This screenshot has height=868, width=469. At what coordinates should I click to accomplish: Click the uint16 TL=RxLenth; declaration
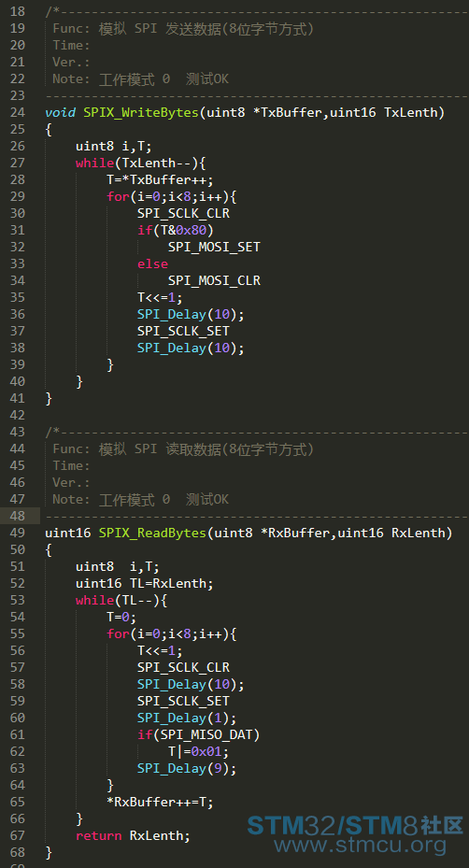(145, 583)
